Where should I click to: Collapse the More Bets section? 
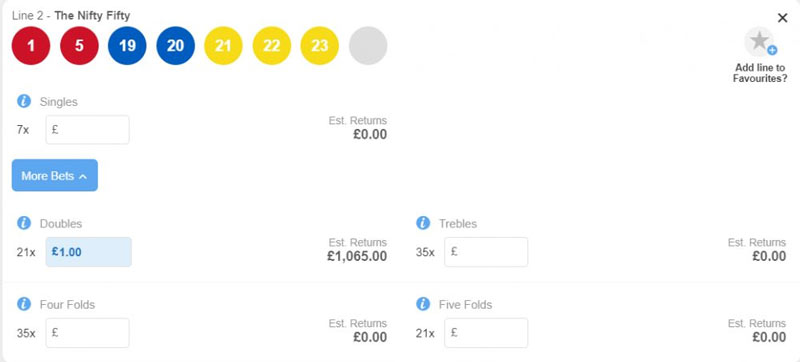[55, 175]
